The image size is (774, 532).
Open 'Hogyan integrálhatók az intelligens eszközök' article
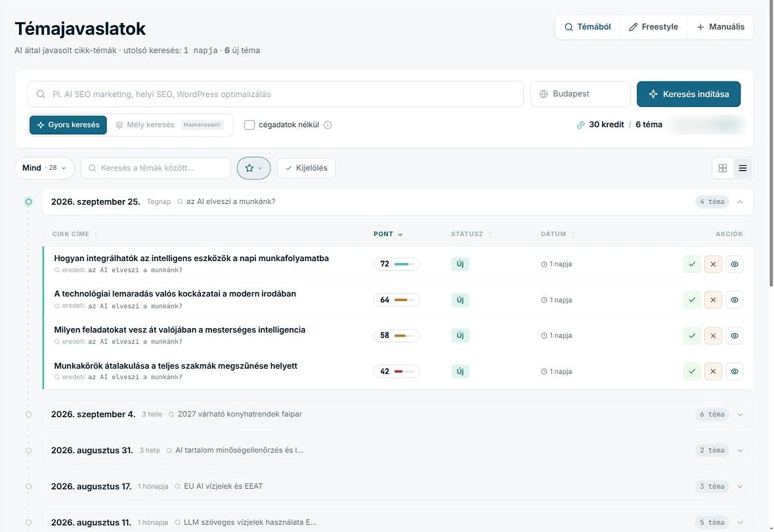click(x=192, y=258)
